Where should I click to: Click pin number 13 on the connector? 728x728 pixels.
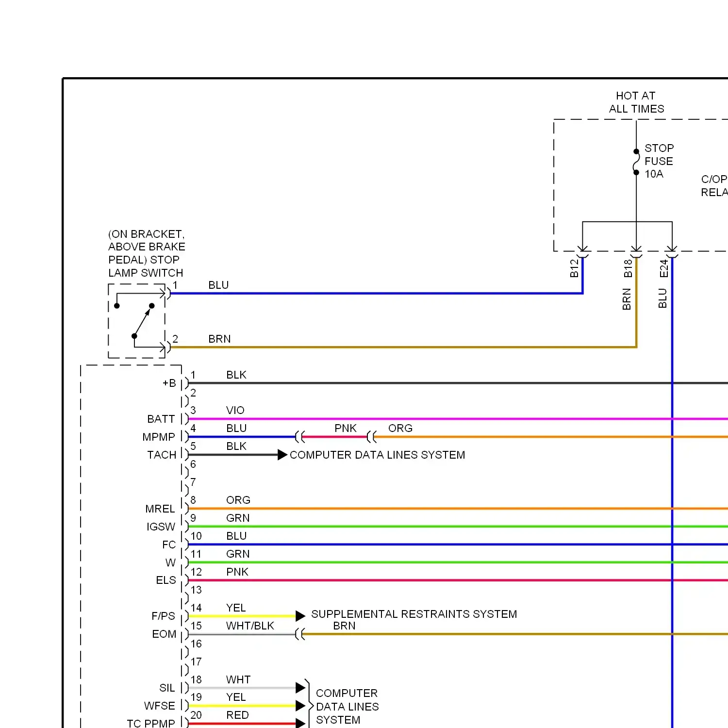click(x=196, y=590)
